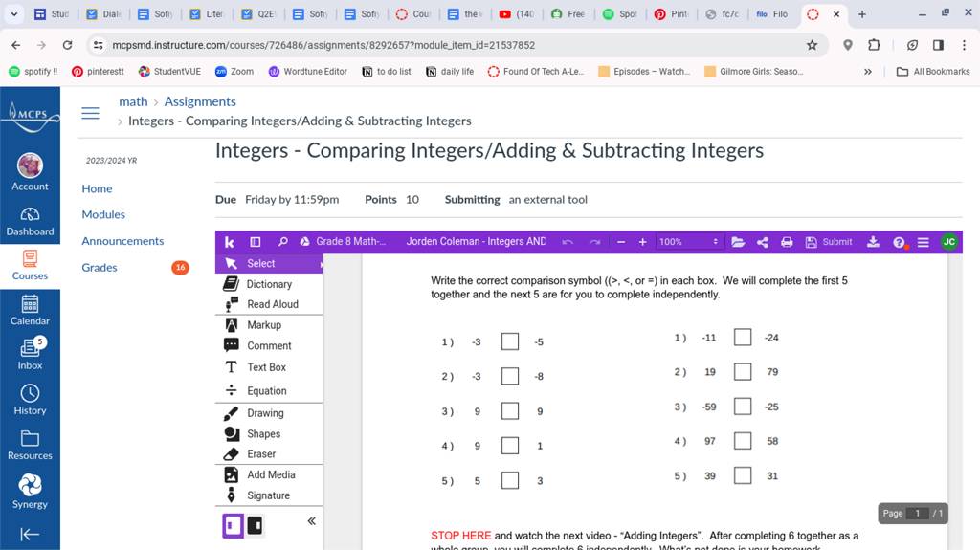The image size is (980, 550).
Task: Open the Comment tool
Action: pyautogui.click(x=269, y=345)
